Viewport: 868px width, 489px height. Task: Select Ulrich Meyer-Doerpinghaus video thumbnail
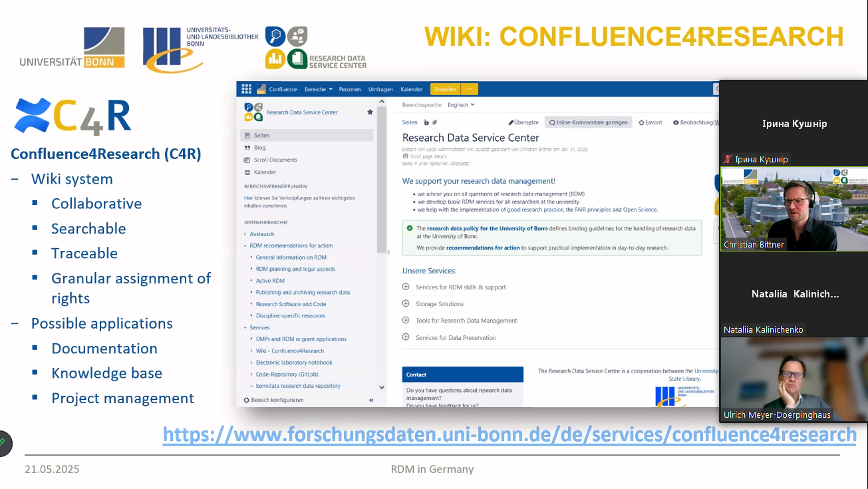[794, 380]
